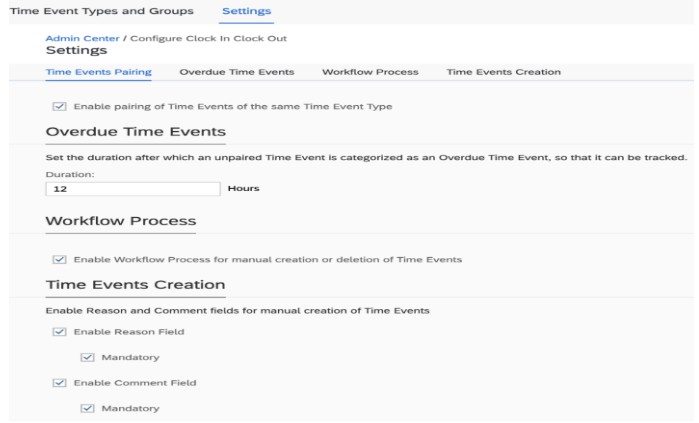Click the Time Events Creation heading
The image size is (699, 423).
tap(136, 285)
